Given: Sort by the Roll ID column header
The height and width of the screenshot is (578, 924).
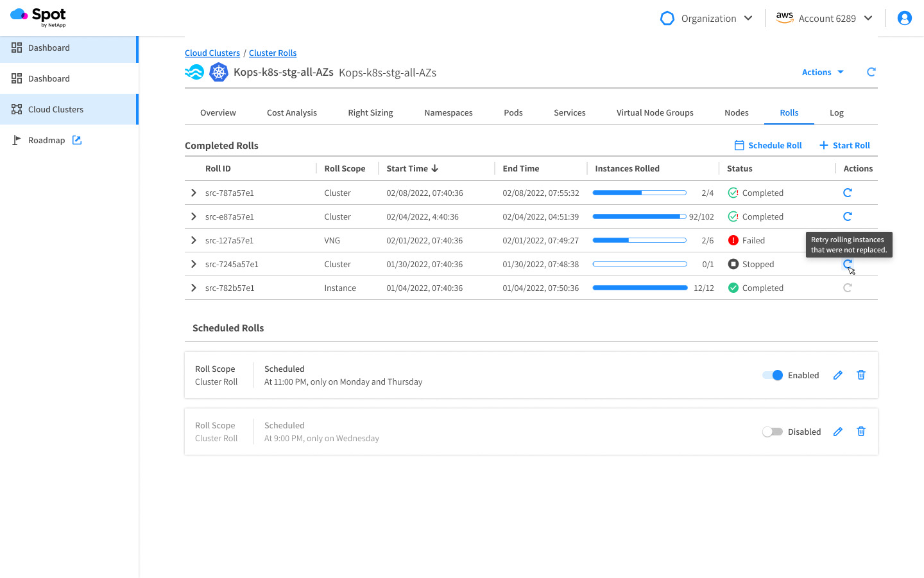Looking at the screenshot, I should coord(218,168).
